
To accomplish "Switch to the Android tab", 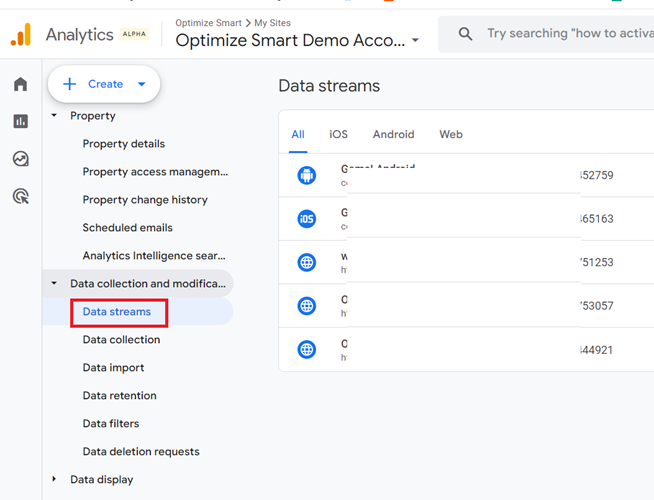I will [x=393, y=134].
